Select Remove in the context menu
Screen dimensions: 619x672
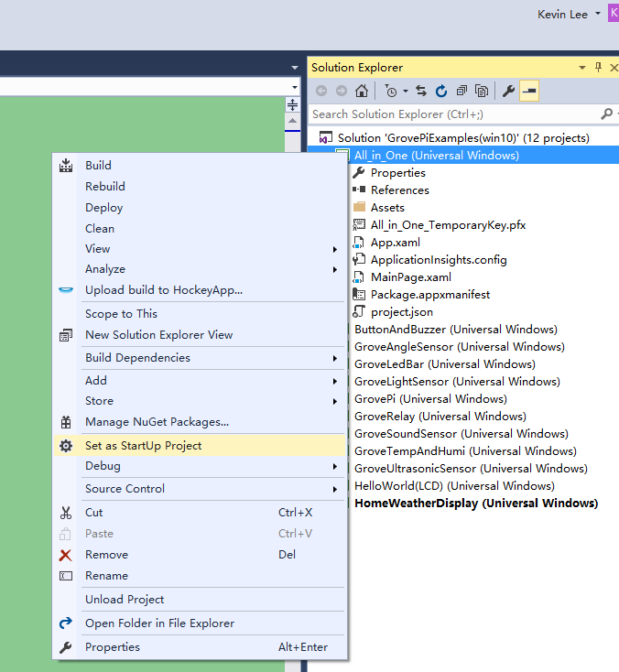coord(200,555)
